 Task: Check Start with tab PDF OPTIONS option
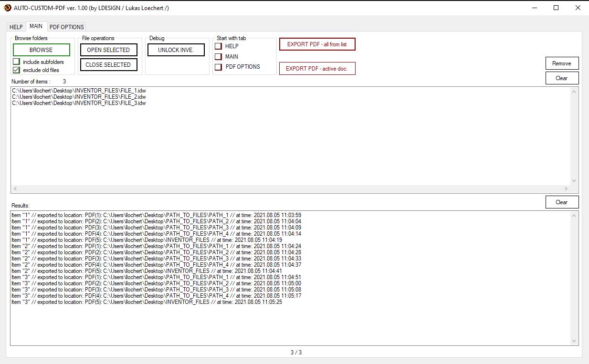coord(218,67)
